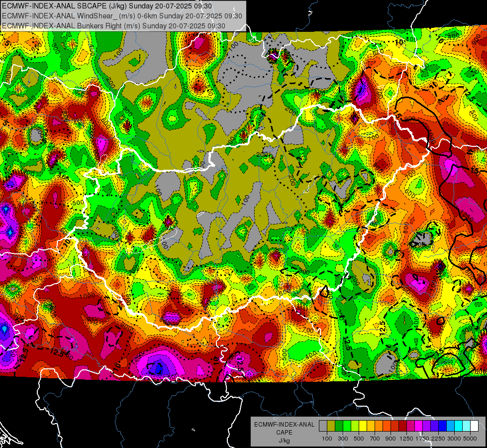Click the legend scale value 2250
The image size is (487, 448).
tap(438, 439)
